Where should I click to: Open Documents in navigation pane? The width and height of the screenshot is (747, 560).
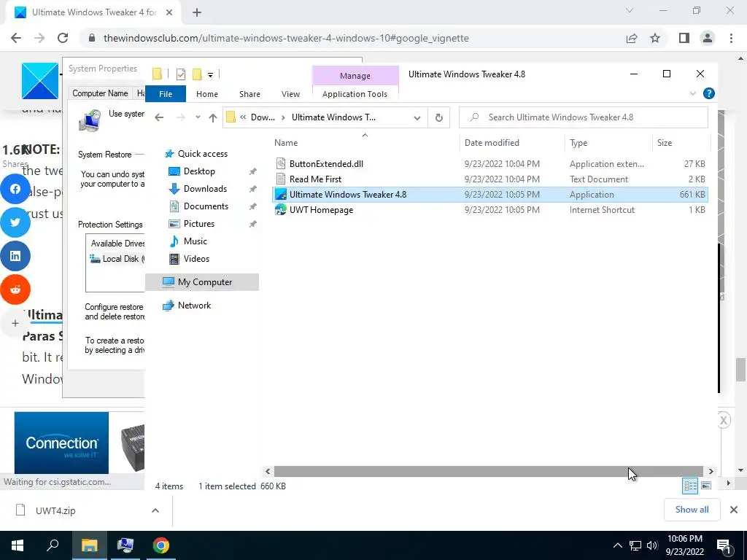point(206,206)
